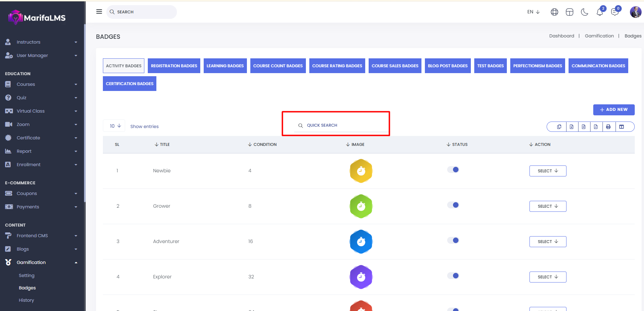Toggle dark mode with the moon icon

pos(584,12)
